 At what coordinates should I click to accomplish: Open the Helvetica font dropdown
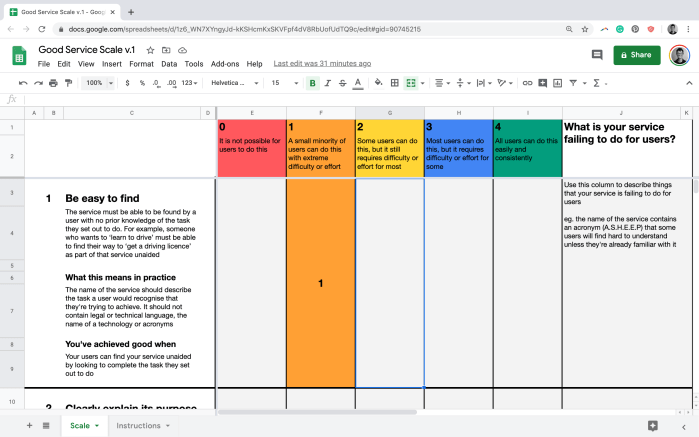click(x=235, y=83)
